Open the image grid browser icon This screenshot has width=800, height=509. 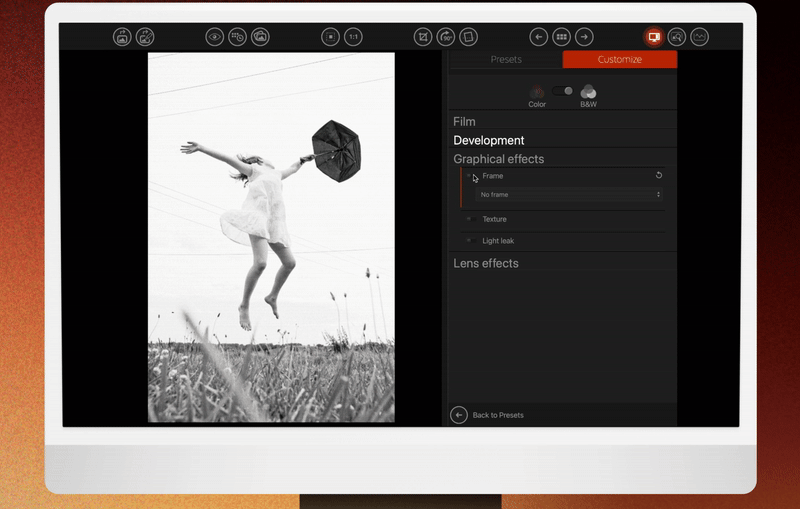pos(562,37)
